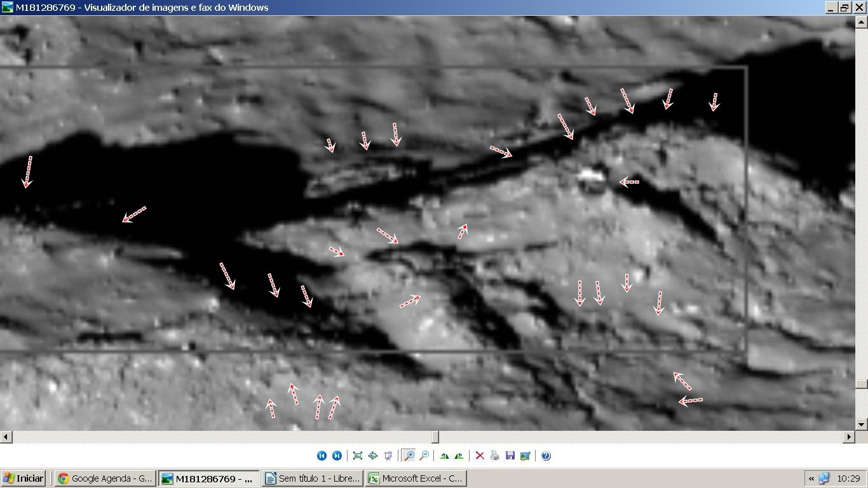Save a copy with the floppy disk icon
Screen dimensions: 868x488
click(510, 456)
